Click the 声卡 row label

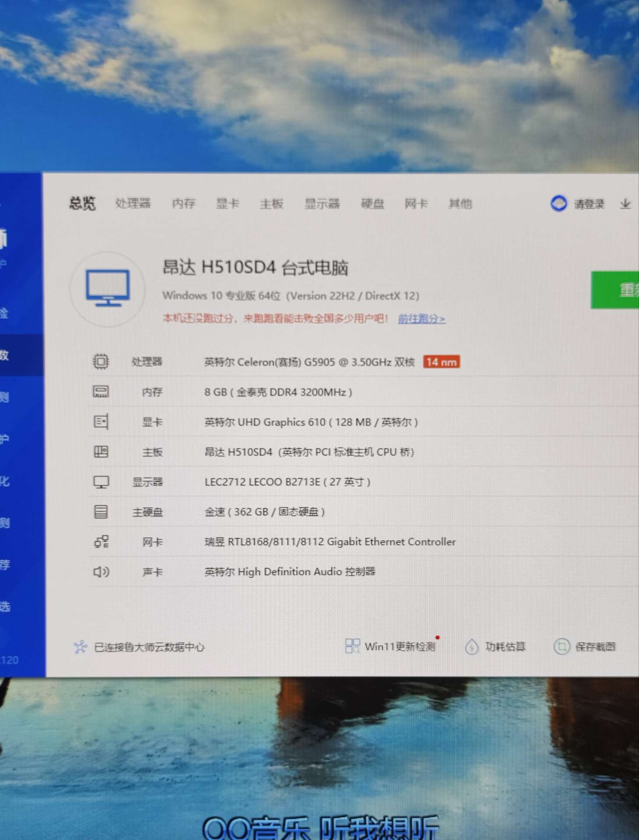152,572
